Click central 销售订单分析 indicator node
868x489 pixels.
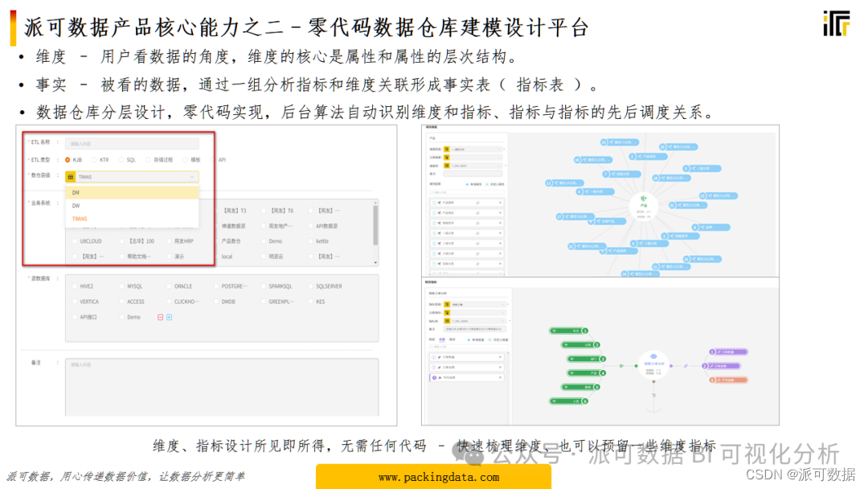653,365
